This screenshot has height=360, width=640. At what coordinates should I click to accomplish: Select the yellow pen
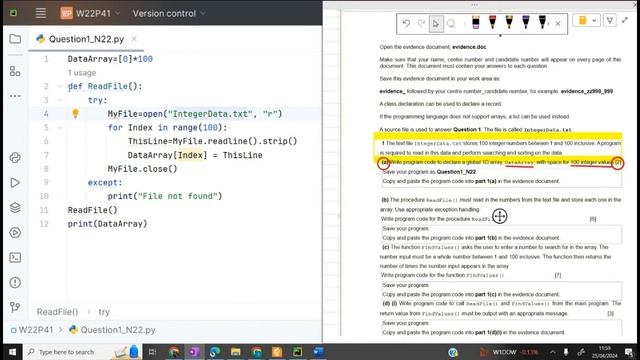coord(509,22)
